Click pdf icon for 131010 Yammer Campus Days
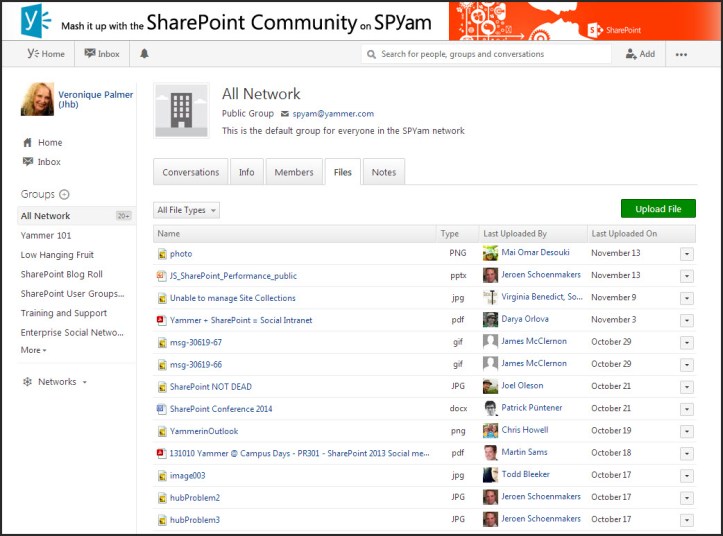 tap(161, 453)
